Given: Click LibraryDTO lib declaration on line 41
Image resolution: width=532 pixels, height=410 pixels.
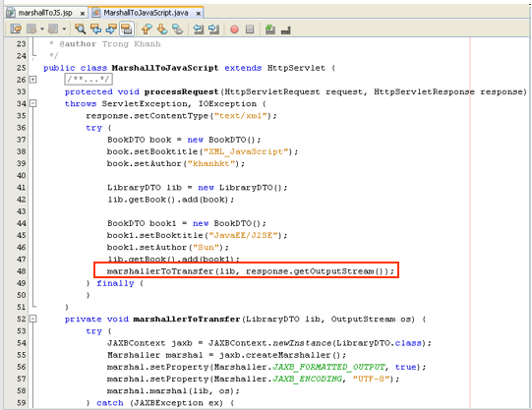Looking at the screenshot, I should (197, 188).
